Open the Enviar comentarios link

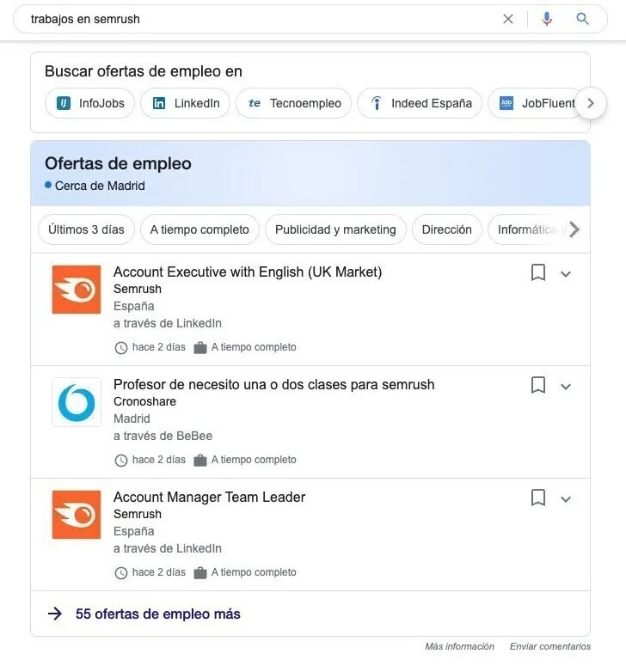pyautogui.click(x=550, y=646)
